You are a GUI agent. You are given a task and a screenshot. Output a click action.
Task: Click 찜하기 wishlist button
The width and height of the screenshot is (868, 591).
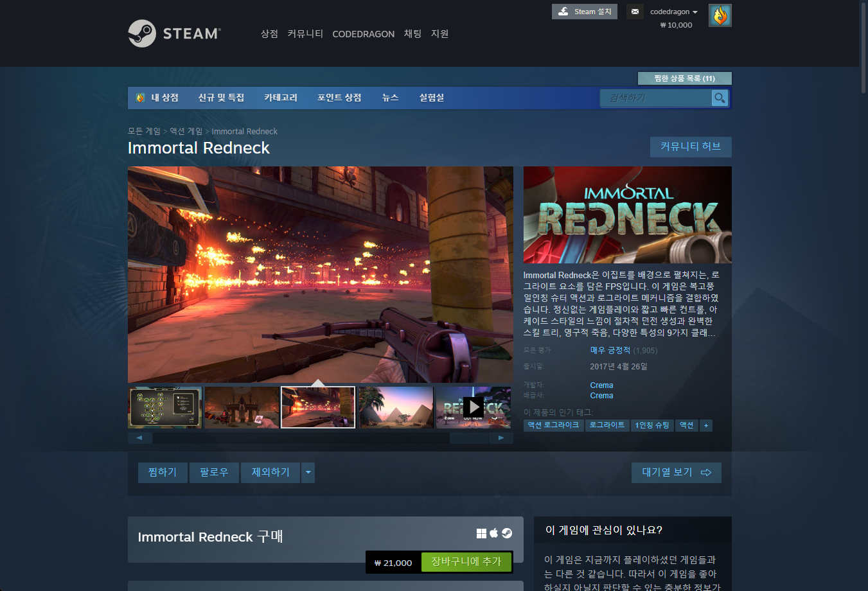click(x=163, y=472)
